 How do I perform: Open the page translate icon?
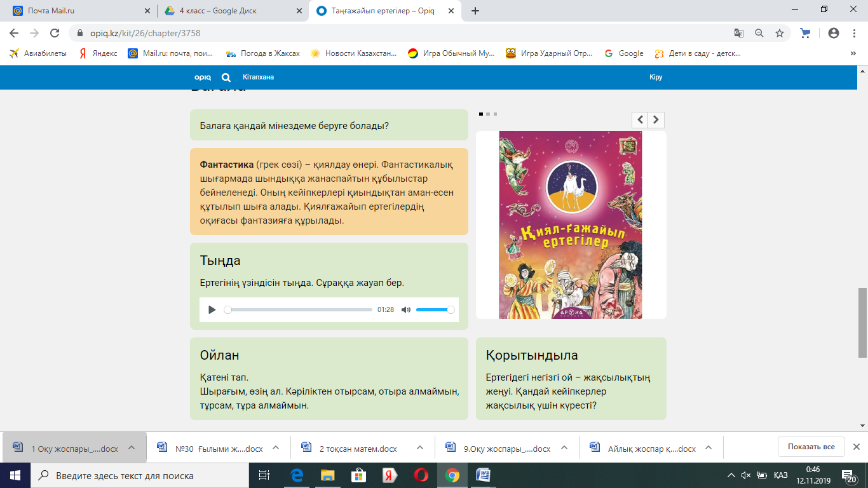click(x=739, y=33)
